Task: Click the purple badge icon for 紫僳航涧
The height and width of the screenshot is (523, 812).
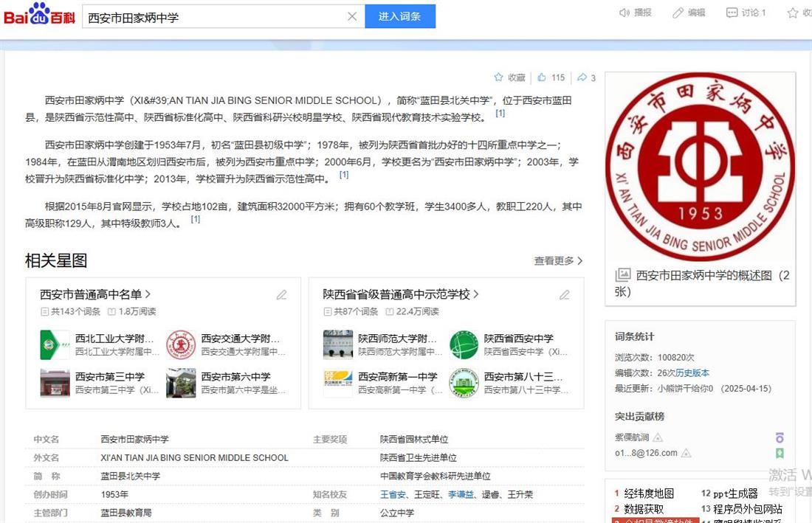Action: 780,437
